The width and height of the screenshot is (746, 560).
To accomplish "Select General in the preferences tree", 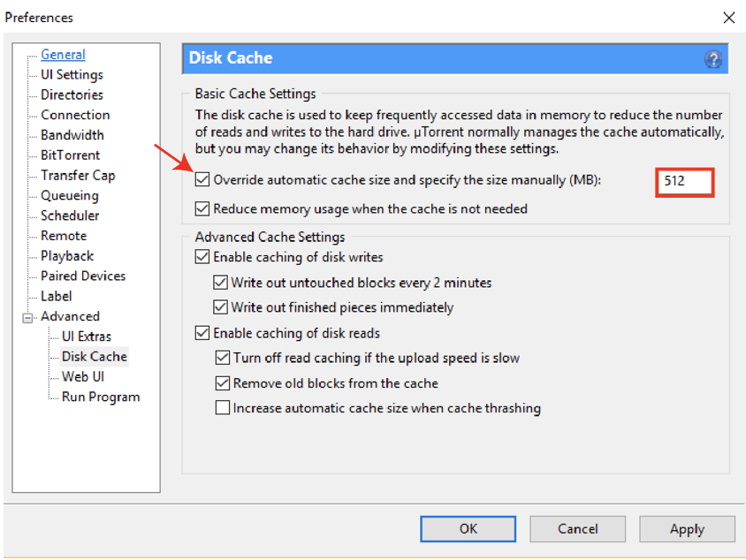I will [x=63, y=55].
